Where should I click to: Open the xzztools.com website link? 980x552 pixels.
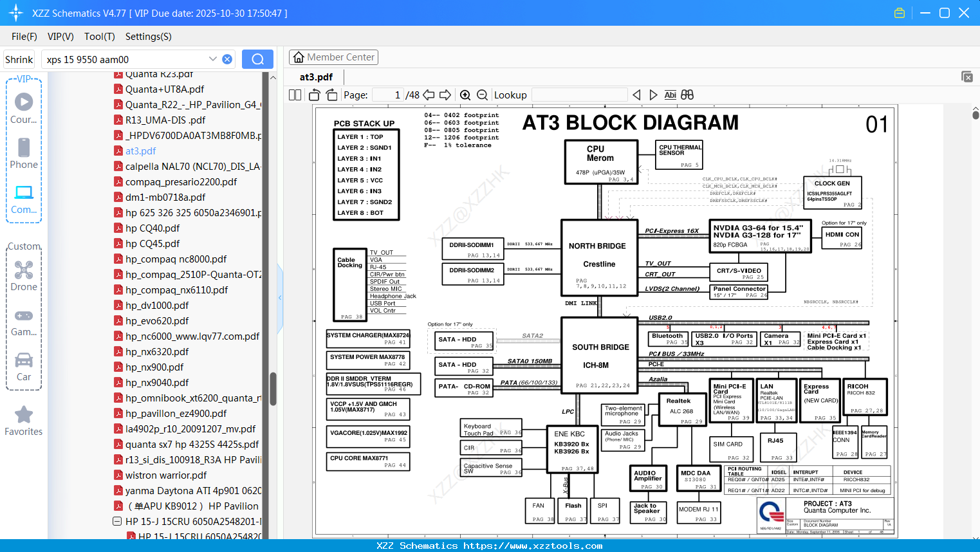[533, 546]
